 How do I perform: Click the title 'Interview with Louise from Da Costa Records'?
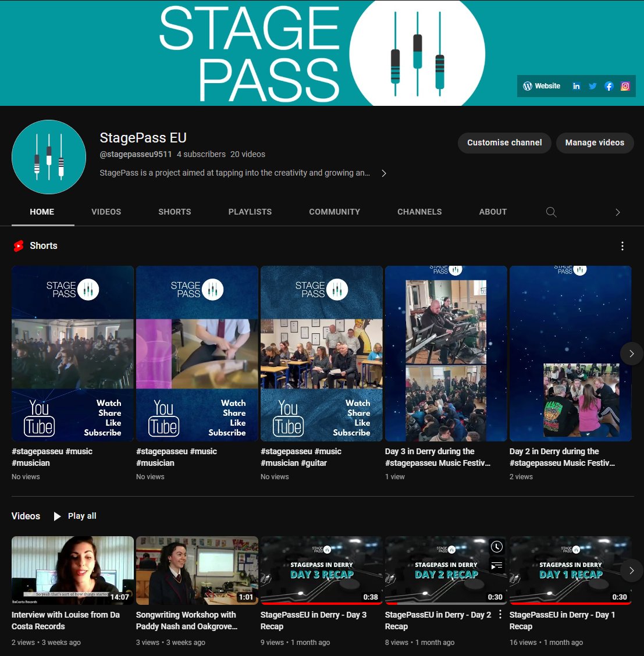pyautogui.click(x=66, y=621)
